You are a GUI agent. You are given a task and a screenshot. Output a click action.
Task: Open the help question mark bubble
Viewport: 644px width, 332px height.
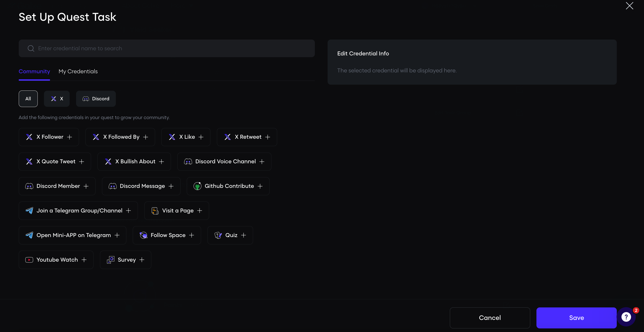pos(626,317)
